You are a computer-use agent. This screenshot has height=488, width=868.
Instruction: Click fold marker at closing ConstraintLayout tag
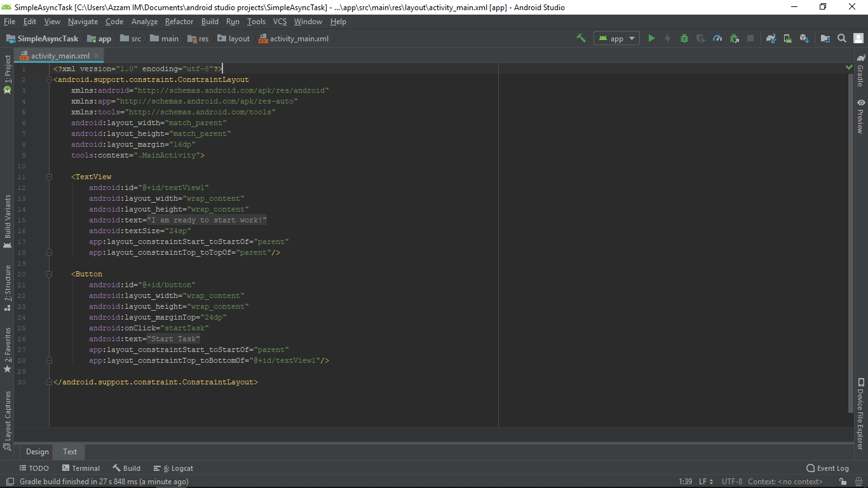tap(49, 382)
